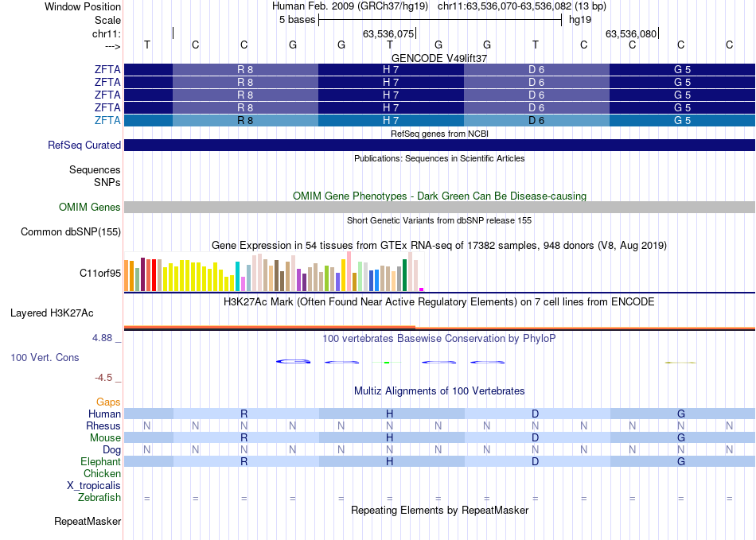The width and height of the screenshot is (756, 540).
Task: Click the Publications: Sequences in Scientific Articles title
Action: click(439, 158)
